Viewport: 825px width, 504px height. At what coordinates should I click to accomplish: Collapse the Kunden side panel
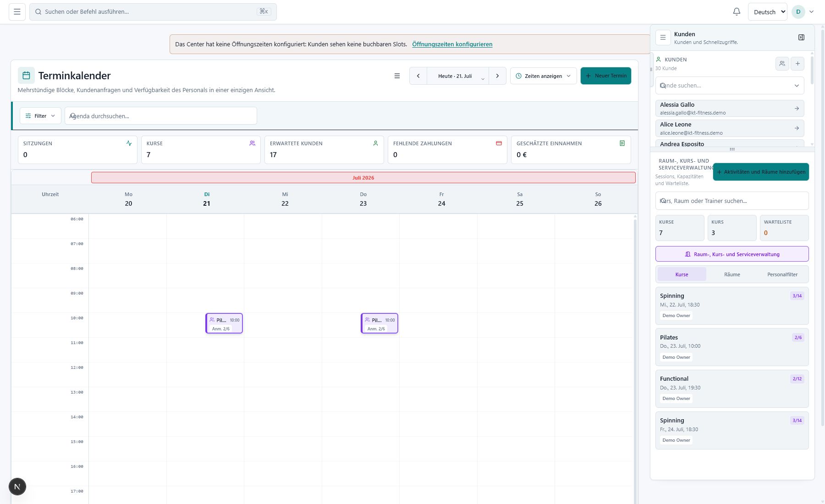(x=801, y=38)
